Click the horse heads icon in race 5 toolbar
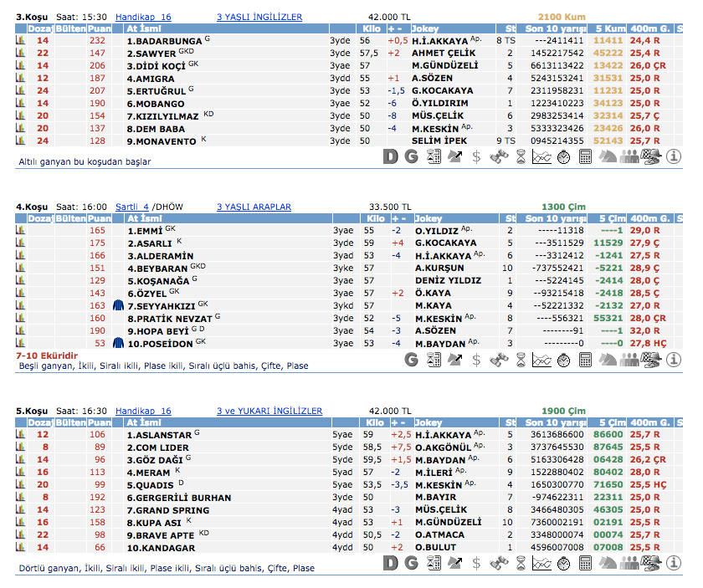703x588 pixels. tap(607, 563)
